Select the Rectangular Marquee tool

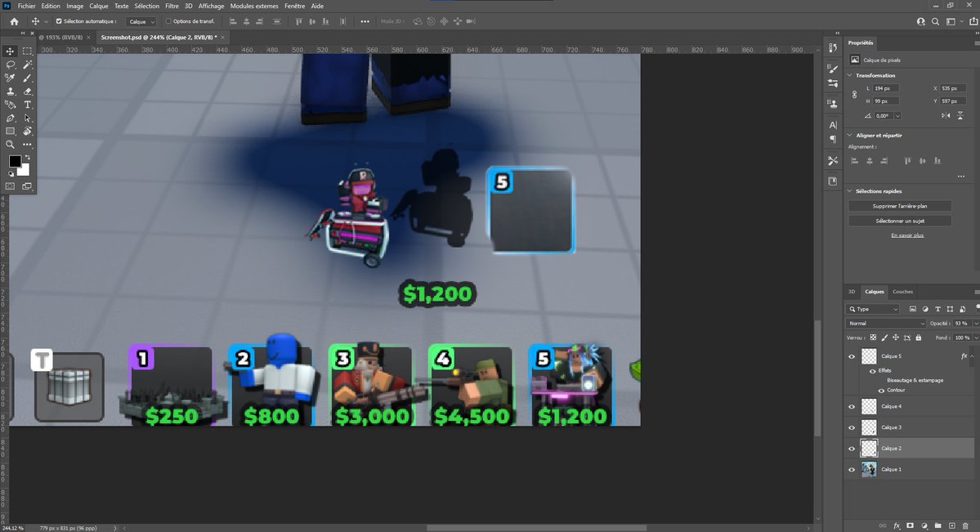28,51
